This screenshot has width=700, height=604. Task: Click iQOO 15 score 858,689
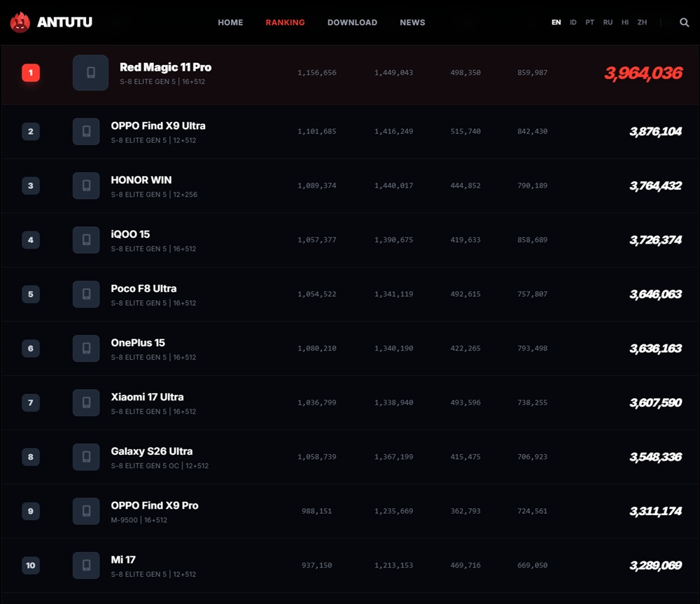click(532, 240)
